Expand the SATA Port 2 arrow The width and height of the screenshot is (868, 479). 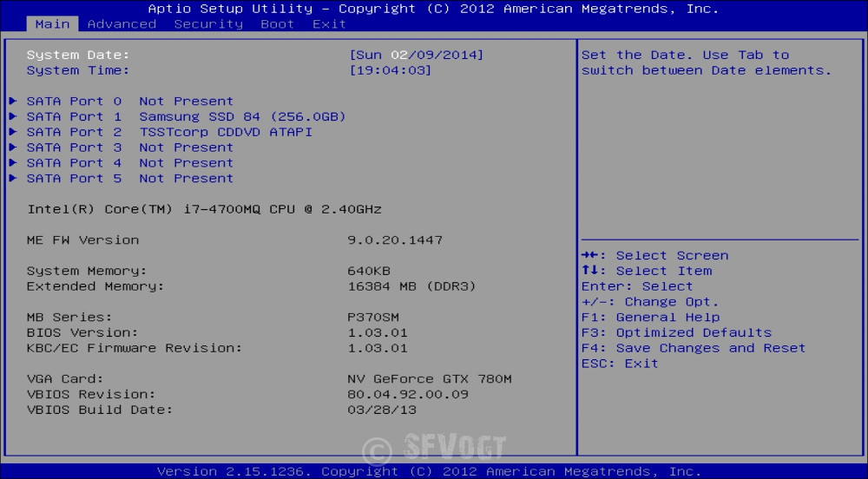point(13,132)
